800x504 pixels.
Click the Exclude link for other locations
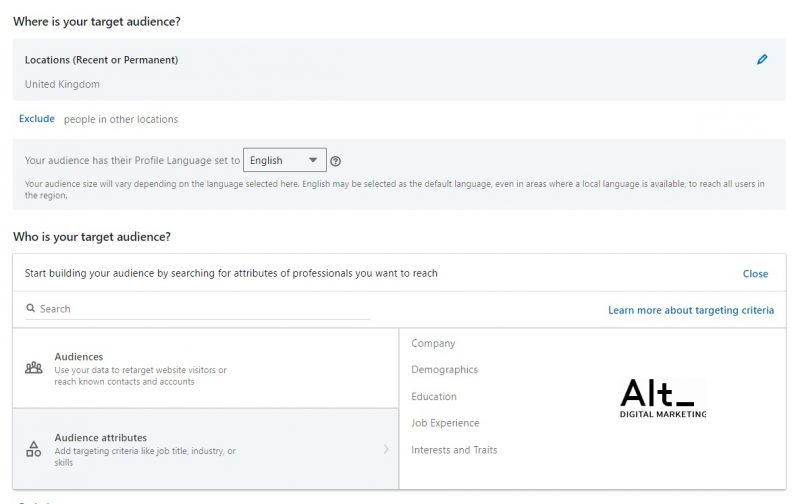37,119
